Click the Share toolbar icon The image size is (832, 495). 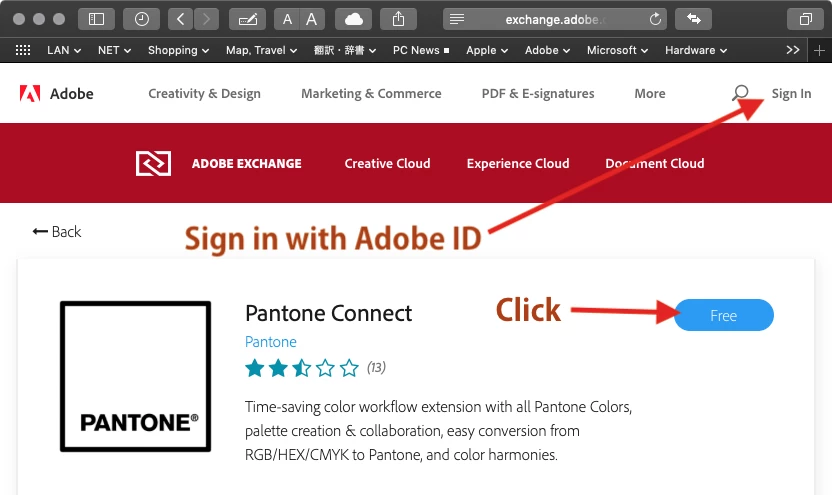click(398, 19)
